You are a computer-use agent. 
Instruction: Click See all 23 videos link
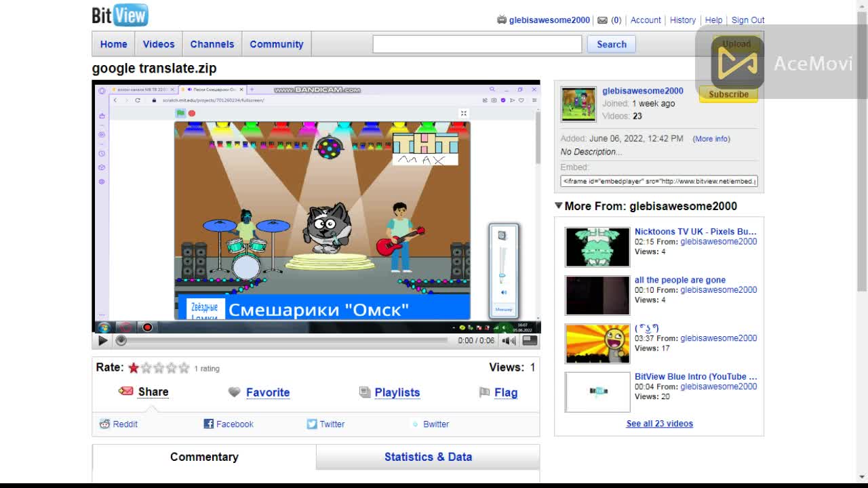pyautogui.click(x=660, y=424)
